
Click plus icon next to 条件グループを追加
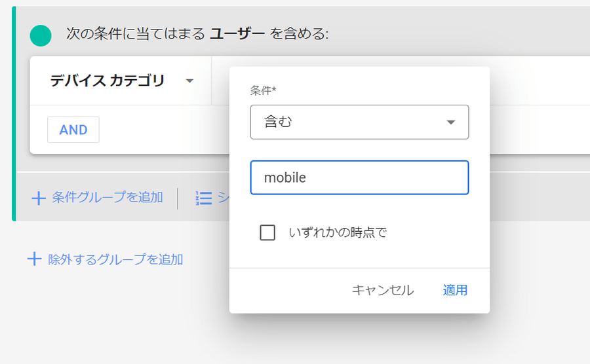pos(39,198)
